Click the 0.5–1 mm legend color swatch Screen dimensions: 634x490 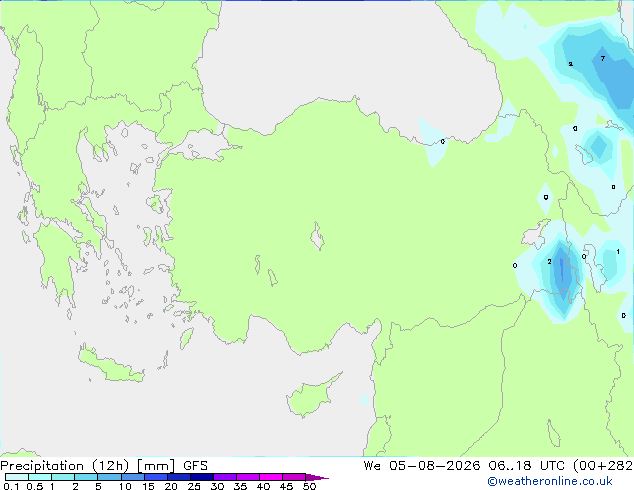[40, 477]
